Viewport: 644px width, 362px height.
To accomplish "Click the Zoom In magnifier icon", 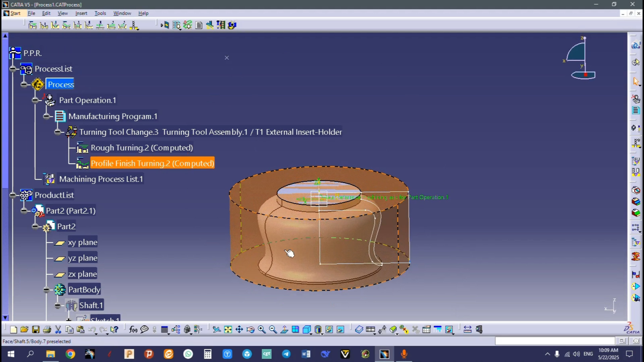I will 262,329.
